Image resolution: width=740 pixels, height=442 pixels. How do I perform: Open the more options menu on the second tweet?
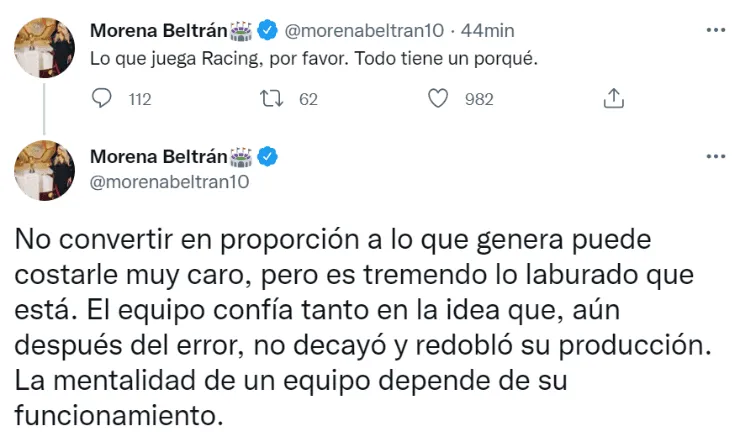point(715,157)
